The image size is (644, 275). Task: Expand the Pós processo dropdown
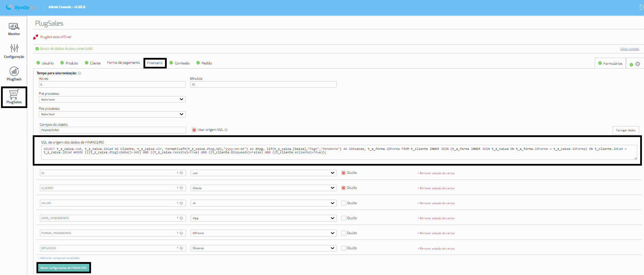pos(112,114)
